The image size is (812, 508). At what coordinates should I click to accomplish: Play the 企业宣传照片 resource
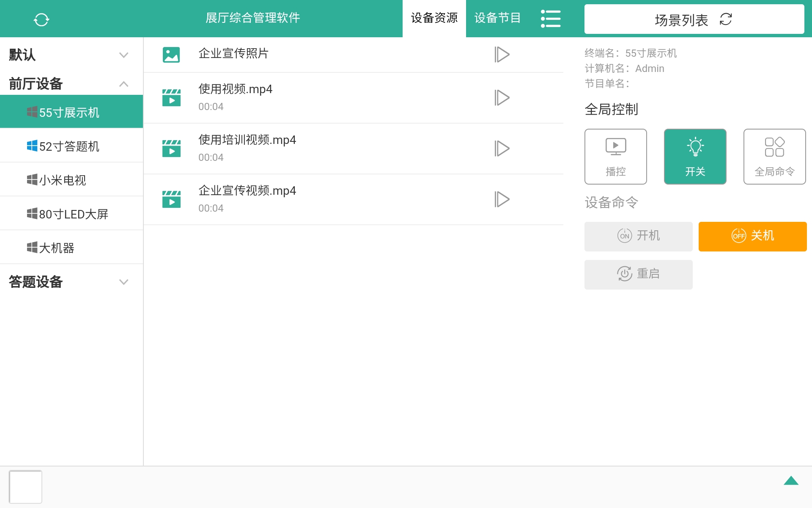pyautogui.click(x=502, y=54)
